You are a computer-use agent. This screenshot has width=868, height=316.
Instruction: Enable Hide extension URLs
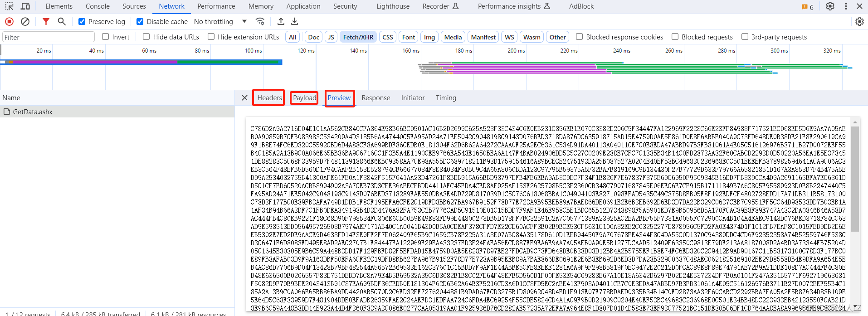[x=211, y=37]
